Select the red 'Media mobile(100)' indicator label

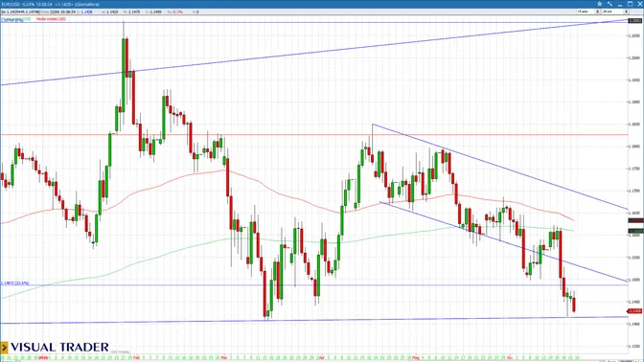pos(51,19)
